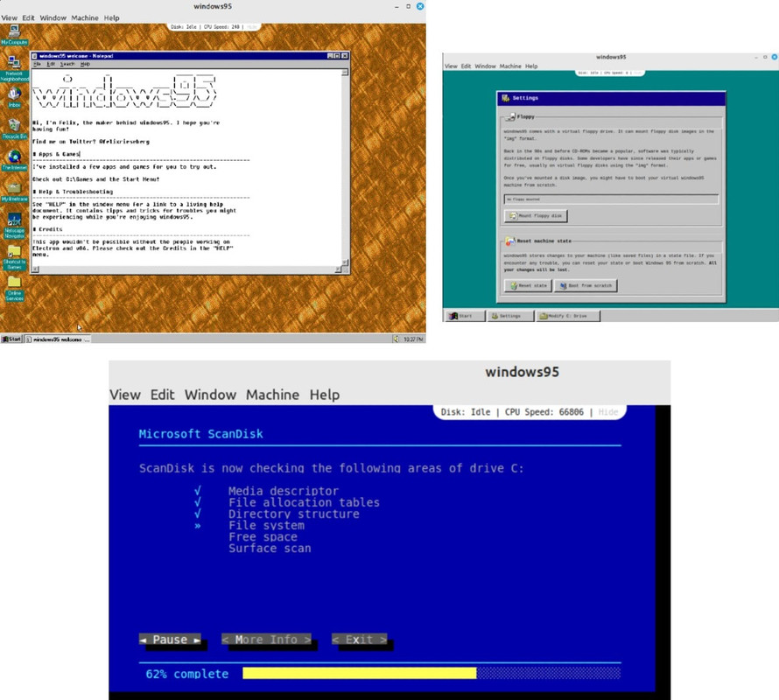Image resolution: width=779 pixels, height=700 pixels.
Task: Open View menu in the ScanDisk window
Action: click(125, 395)
